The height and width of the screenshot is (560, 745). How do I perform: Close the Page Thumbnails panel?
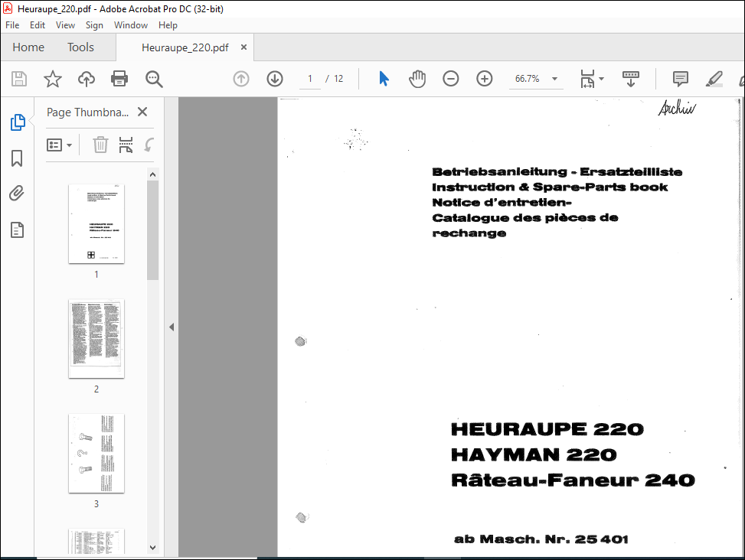point(142,112)
